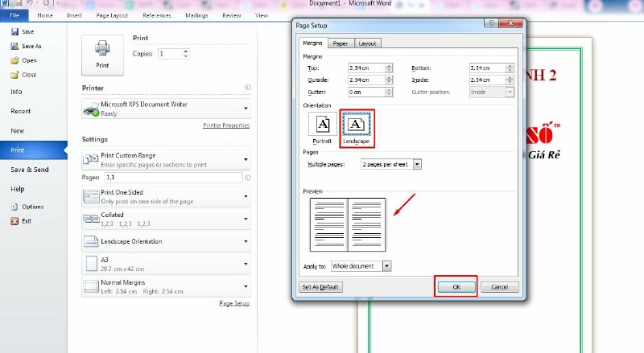Open the Apply to dropdown

click(x=387, y=265)
